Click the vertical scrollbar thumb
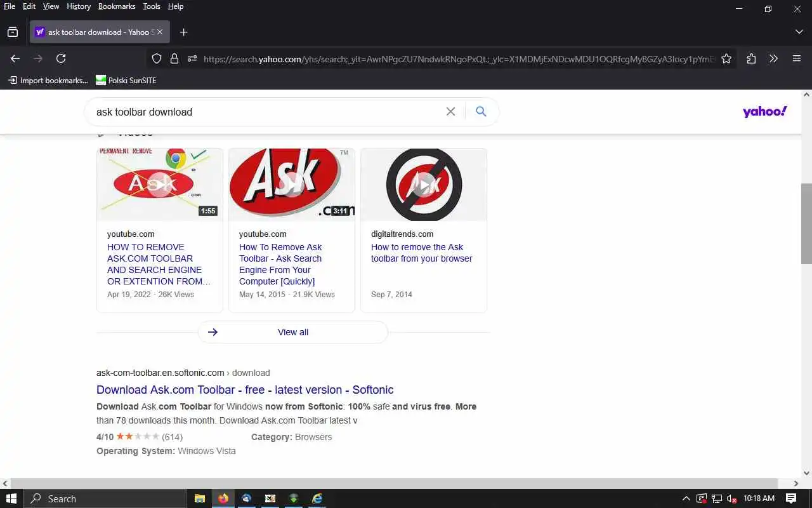Image resolution: width=812 pixels, height=508 pixels. click(806, 224)
